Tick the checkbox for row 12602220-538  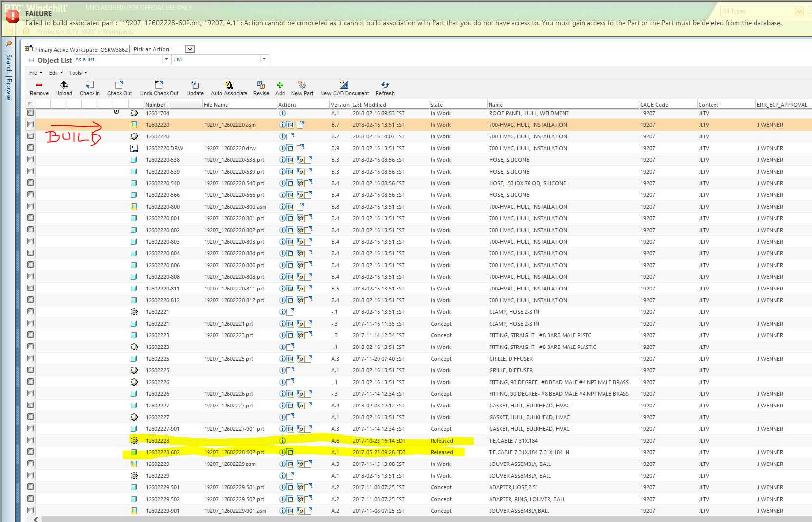point(31,159)
